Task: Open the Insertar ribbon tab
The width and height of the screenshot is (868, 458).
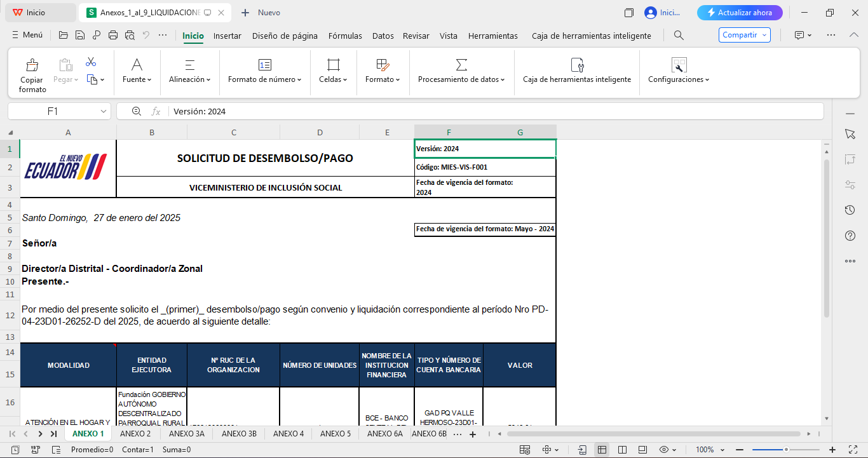Action: click(227, 36)
